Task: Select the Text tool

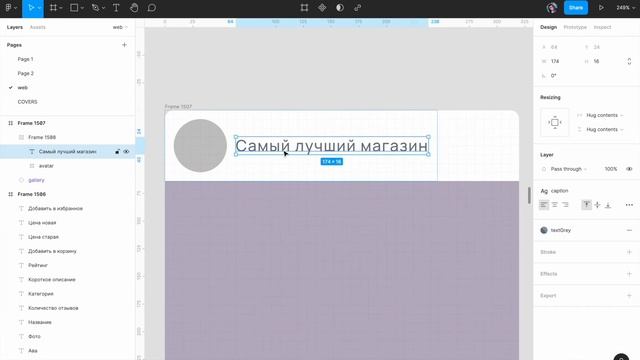Action: click(116, 8)
